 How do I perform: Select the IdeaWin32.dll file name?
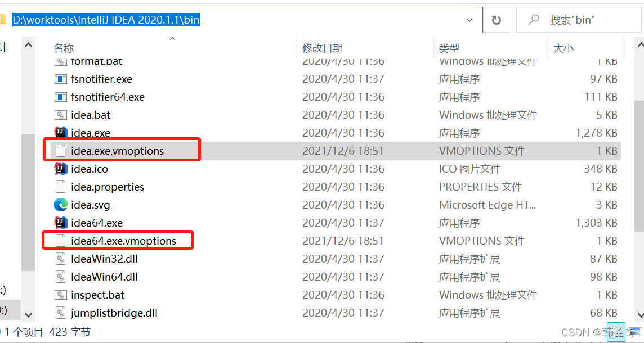pos(104,259)
